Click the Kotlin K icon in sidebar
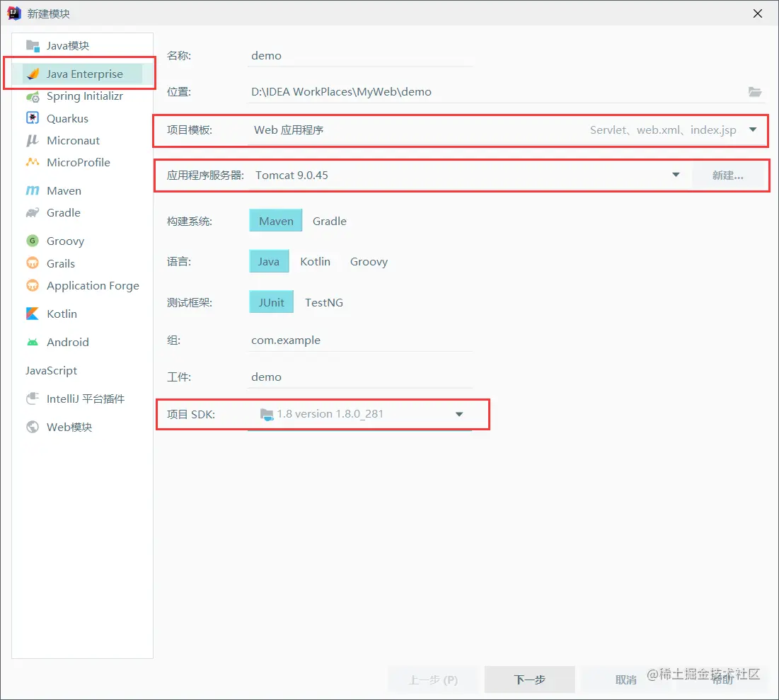 tap(33, 314)
